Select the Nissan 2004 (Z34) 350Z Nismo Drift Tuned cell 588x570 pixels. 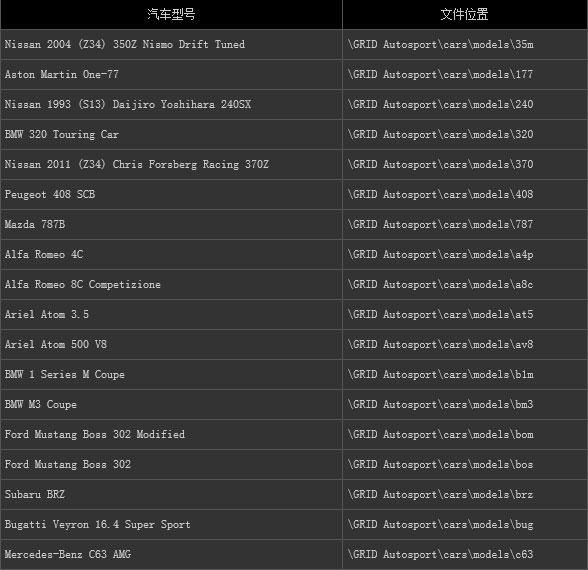171,45
